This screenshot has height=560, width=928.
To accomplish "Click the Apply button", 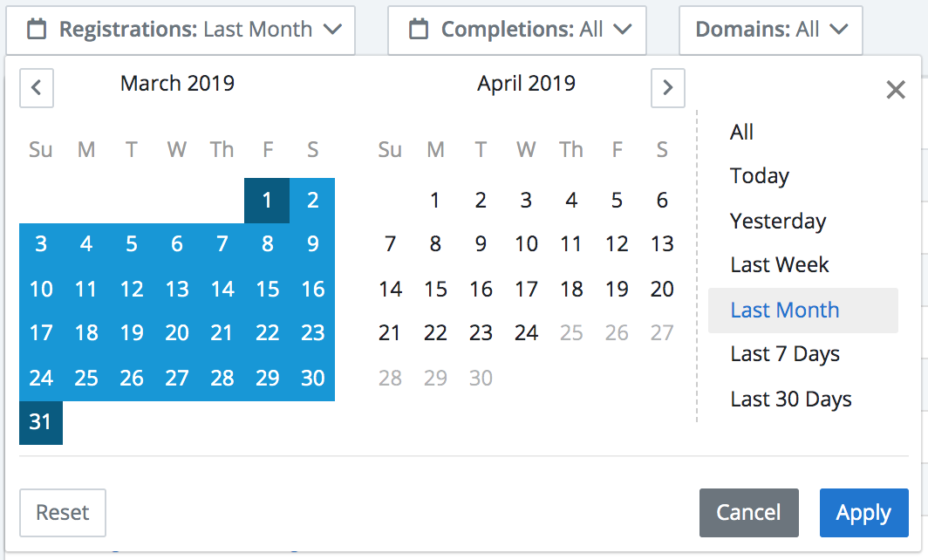I will (864, 513).
